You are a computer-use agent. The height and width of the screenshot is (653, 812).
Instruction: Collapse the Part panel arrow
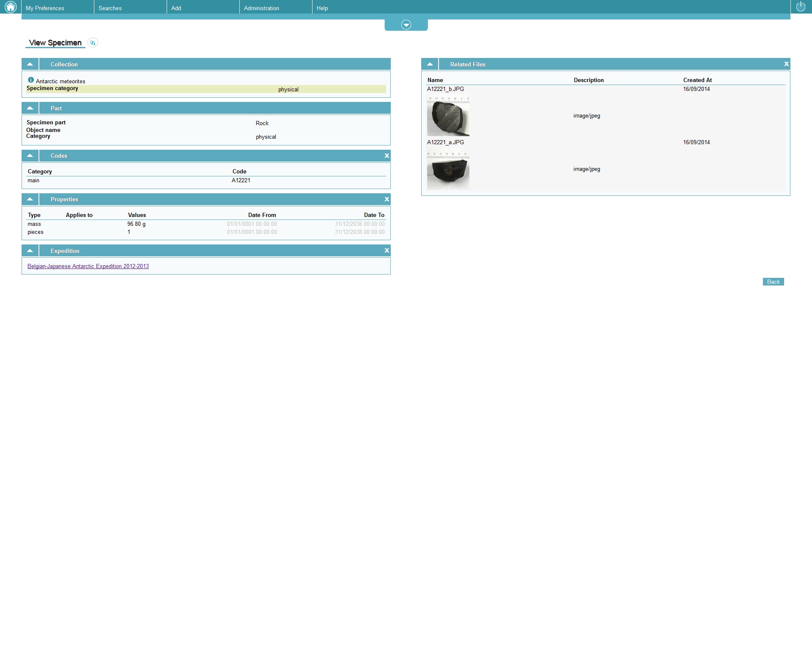(x=30, y=108)
